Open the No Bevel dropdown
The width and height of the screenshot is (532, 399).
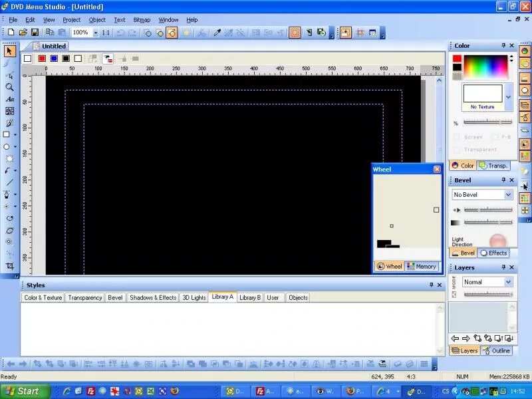(508, 195)
